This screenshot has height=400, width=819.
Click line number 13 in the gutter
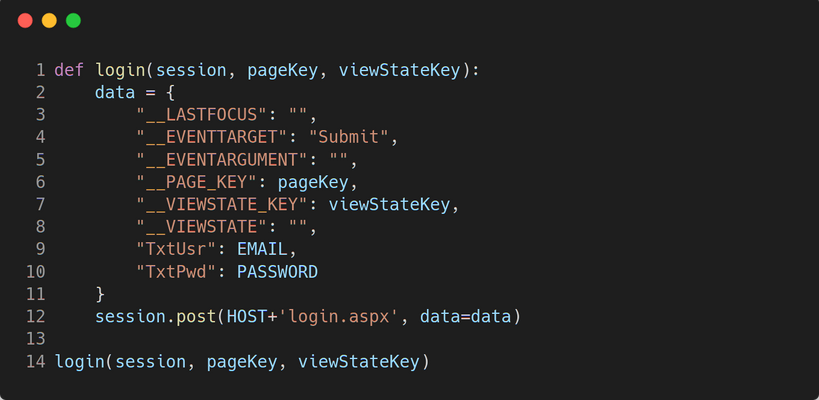click(x=36, y=339)
